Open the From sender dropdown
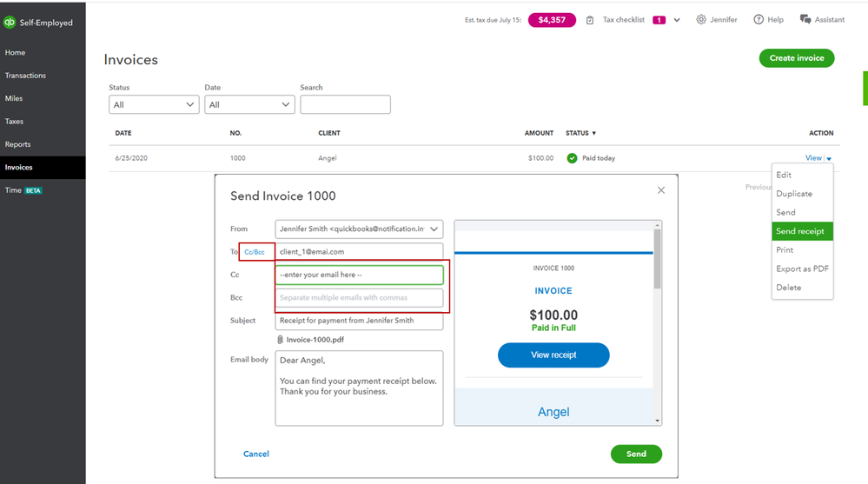Viewport: 868px width, 484px height. pyautogui.click(x=359, y=229)
